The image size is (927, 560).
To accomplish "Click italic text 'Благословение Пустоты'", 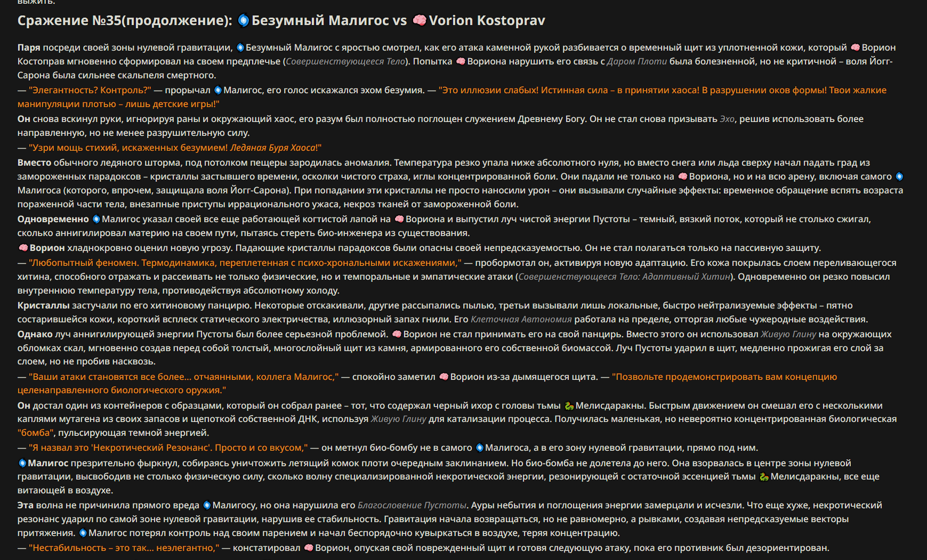I will (x=412, y=505).
